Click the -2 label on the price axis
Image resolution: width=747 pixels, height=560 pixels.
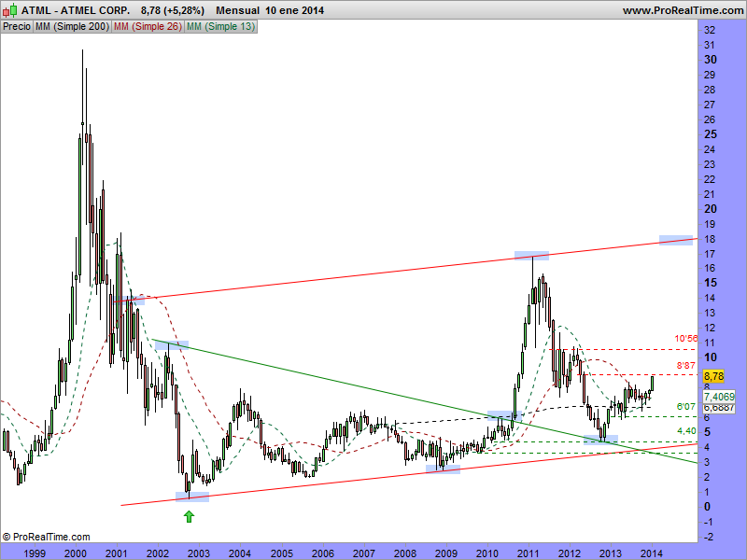point(709,537)
